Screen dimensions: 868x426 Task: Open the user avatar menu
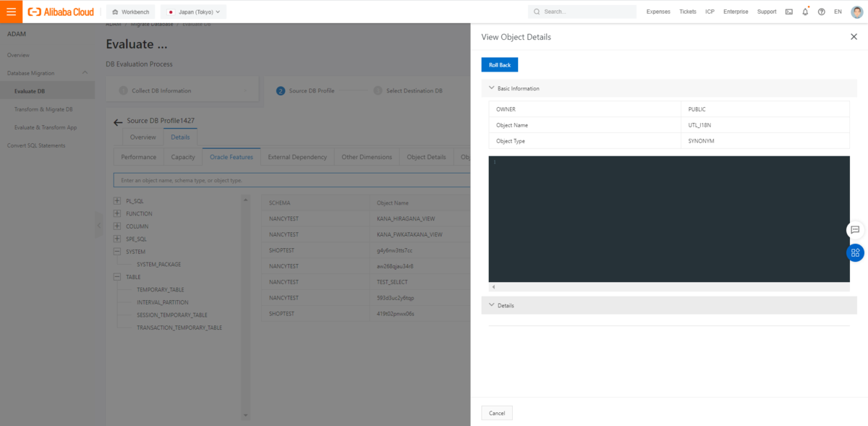[856, 12]
